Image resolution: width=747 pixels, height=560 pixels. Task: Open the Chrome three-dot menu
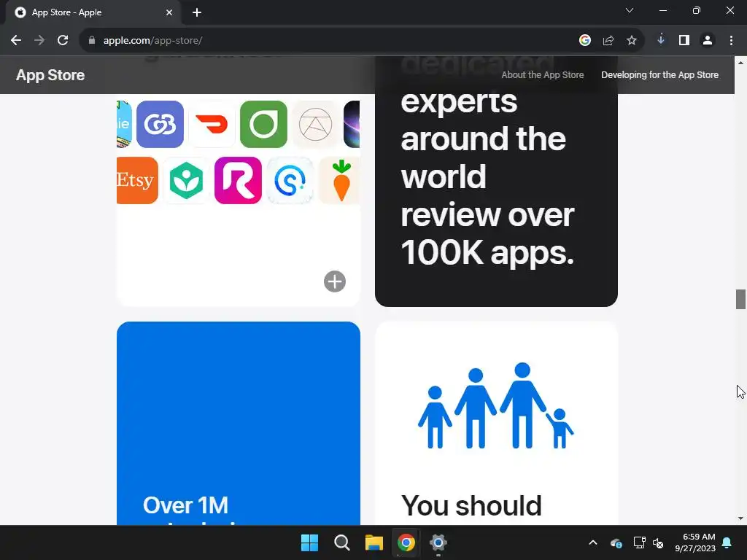[x=731, y=41]
